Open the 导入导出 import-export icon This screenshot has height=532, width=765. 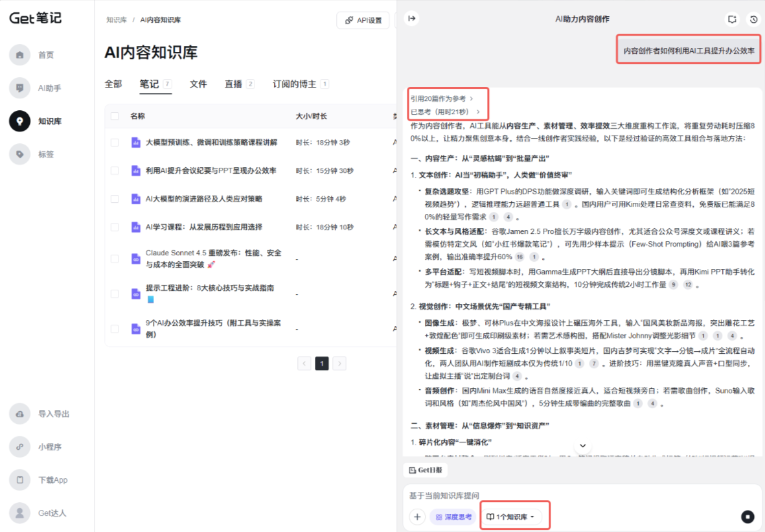20,414
